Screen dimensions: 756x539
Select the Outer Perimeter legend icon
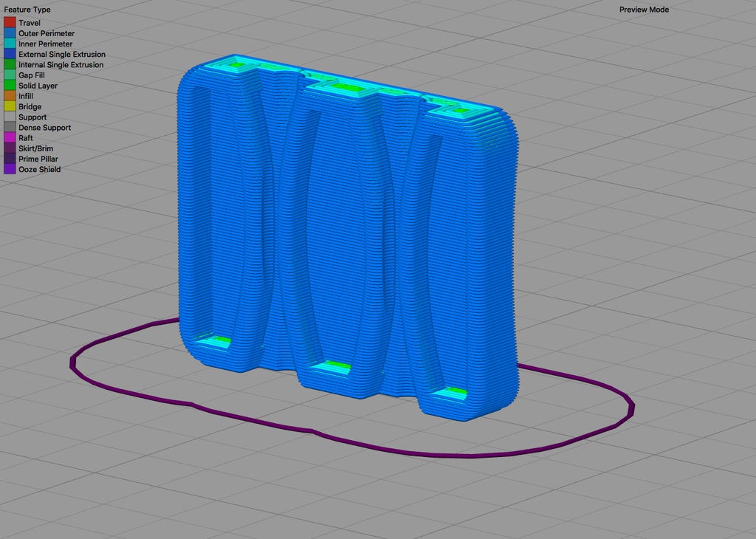[x=8, y=32]
